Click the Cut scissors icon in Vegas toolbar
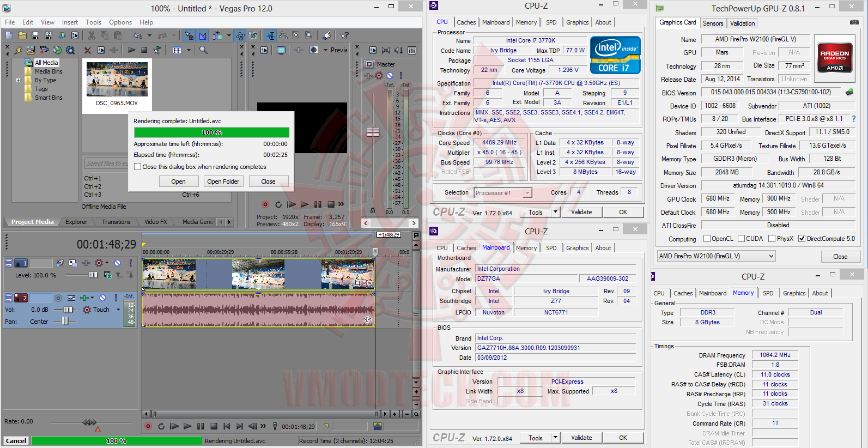868x448 pixels. (x=92, y=35)
